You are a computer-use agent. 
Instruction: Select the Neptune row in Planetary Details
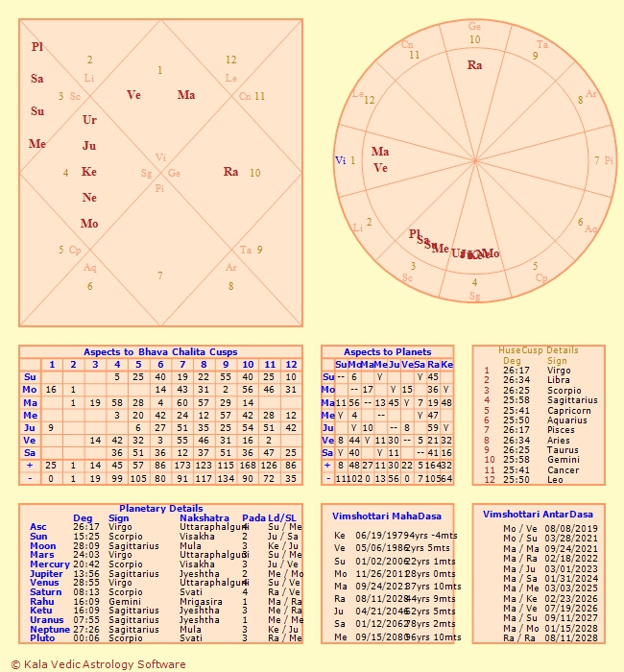(x=165, y=629)
